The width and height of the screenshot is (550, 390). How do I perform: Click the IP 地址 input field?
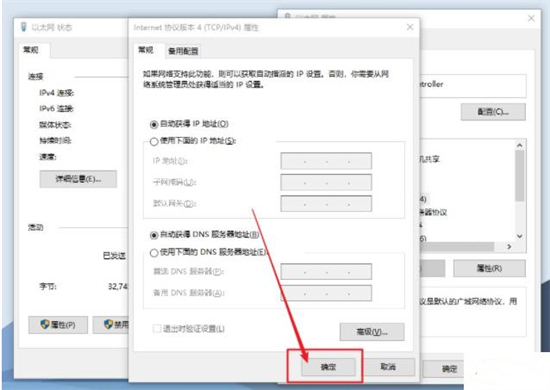click(326, 161)
